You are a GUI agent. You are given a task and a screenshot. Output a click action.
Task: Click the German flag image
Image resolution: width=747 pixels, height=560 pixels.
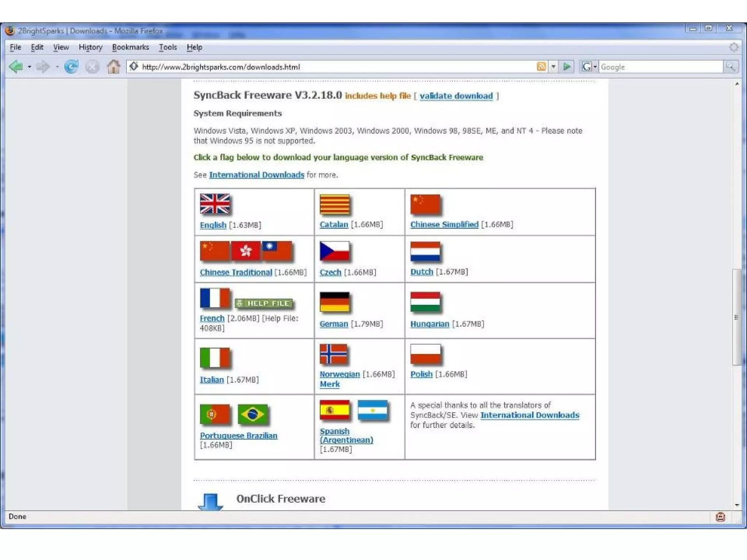point(334,302)
